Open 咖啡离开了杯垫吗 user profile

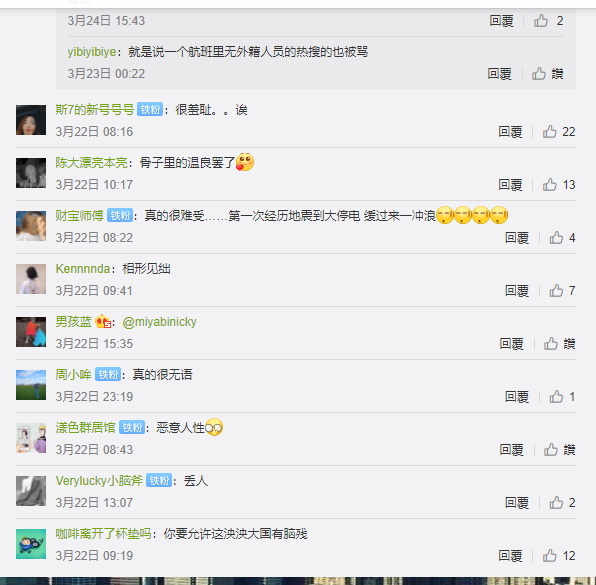tap(103, 534)
